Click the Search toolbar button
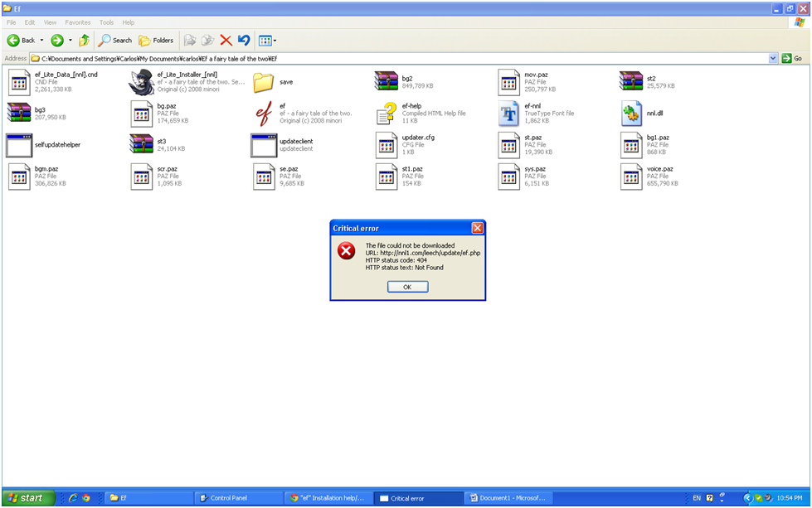Screen dimensions: 812x508 click(114, 40)
